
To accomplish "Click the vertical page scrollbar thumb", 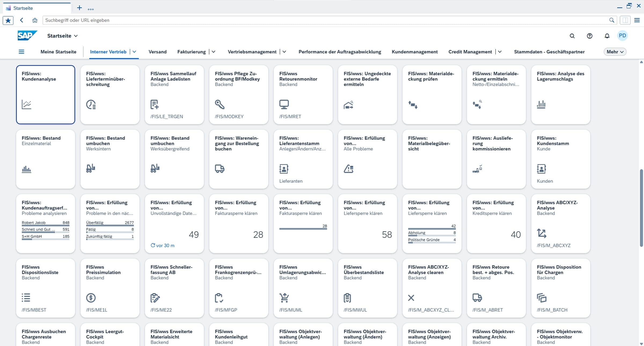I will pos(641,207).
